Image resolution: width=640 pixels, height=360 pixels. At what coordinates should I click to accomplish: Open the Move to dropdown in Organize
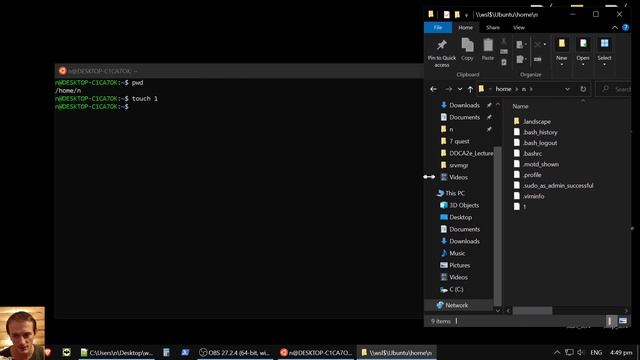pos(521,44)
